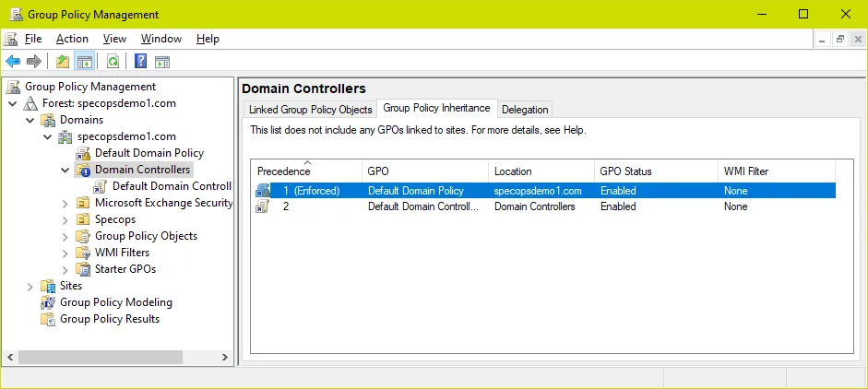Select Group Policy Results in the tree

pyautogui.click(x=110, y=319)
